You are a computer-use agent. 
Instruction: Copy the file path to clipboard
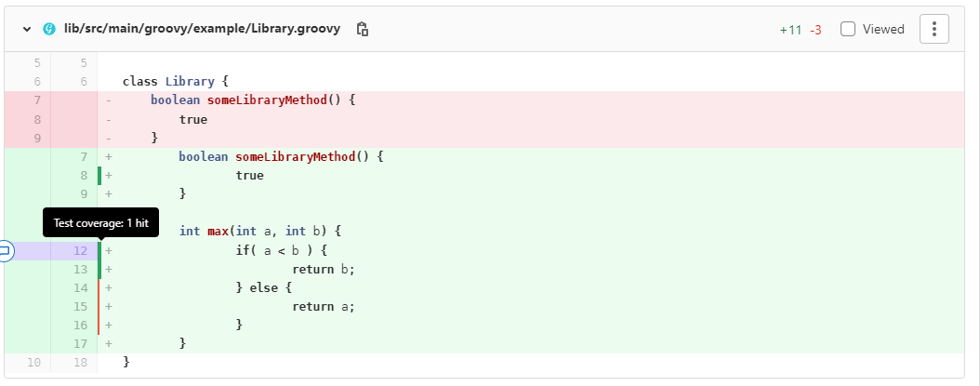pyautogui.click(x=362, y=29)
